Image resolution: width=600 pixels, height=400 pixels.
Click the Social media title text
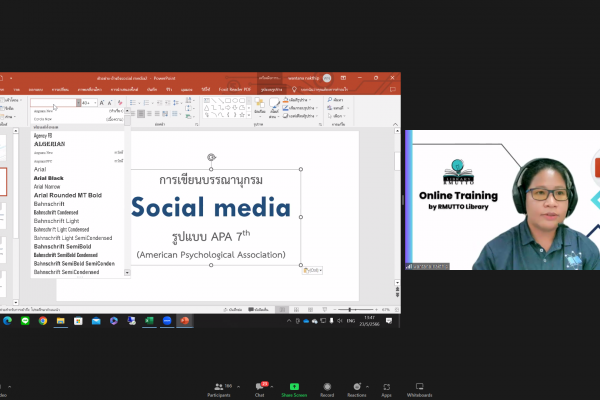(211, 207)
